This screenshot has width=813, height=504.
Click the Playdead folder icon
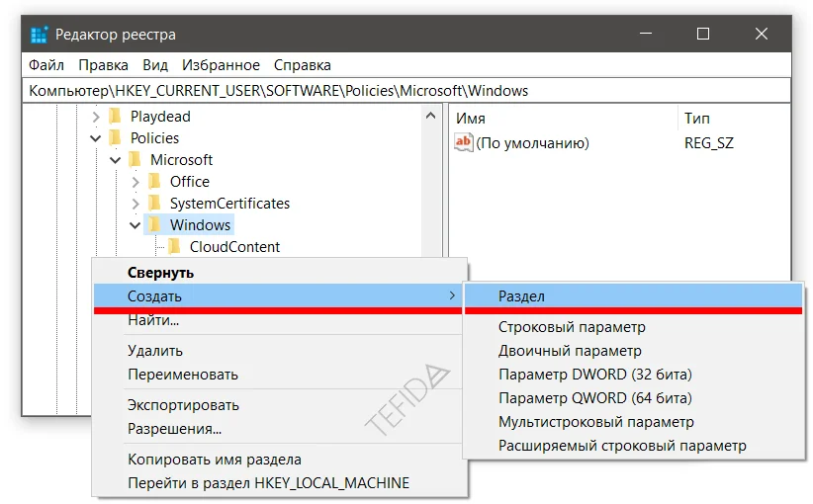pyautogui.click(x=115, y=116)
